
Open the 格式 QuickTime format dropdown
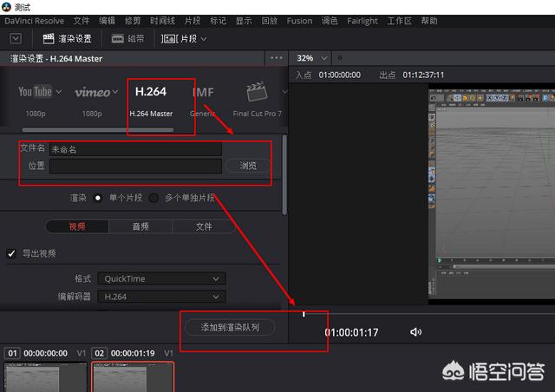click(x=161, y=278)
